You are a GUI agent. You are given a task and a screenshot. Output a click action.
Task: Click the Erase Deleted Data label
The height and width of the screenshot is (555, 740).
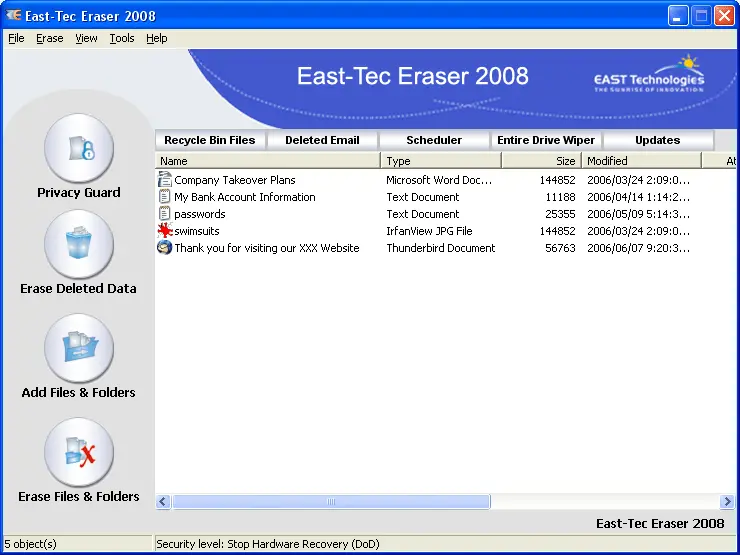tap(78, 288)
